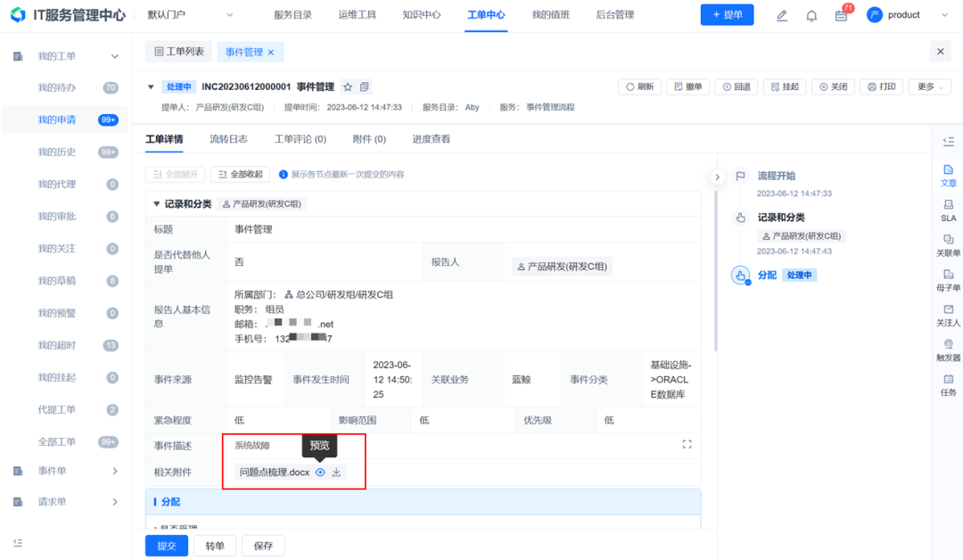Download the 问题点梳理.docx attachment

(x=336, y=473)
